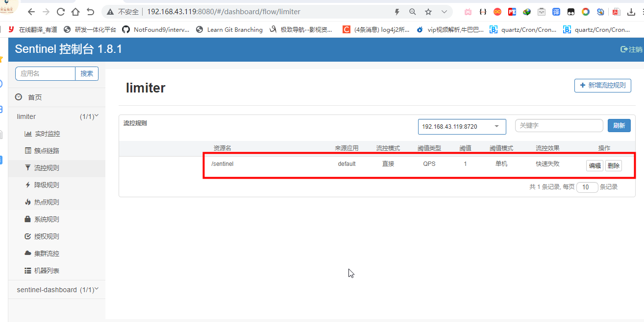The image size is (644, 322).
Task: Open the curly-braces JSON extension
Action: coord(483,12)
